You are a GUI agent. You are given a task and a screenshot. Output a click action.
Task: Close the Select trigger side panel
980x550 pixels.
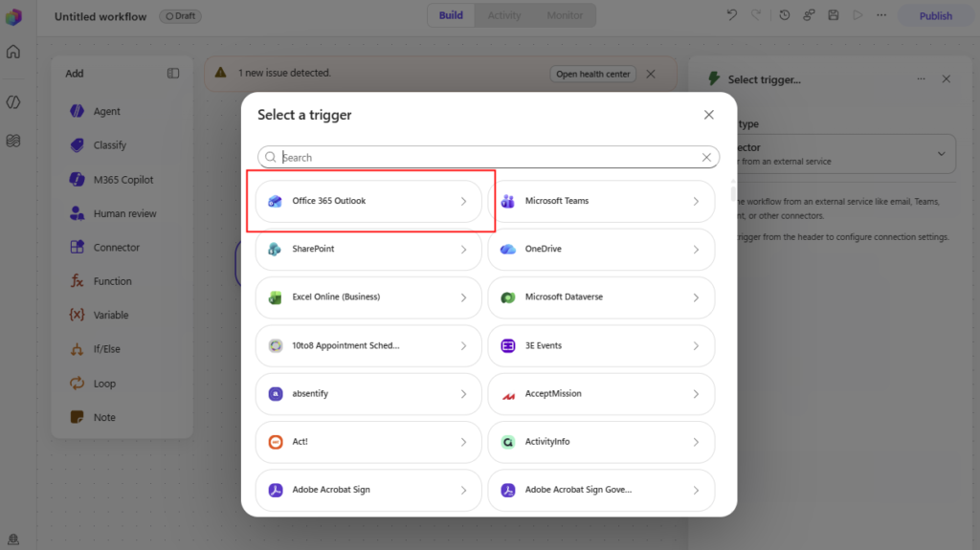[x=947, y=78]
